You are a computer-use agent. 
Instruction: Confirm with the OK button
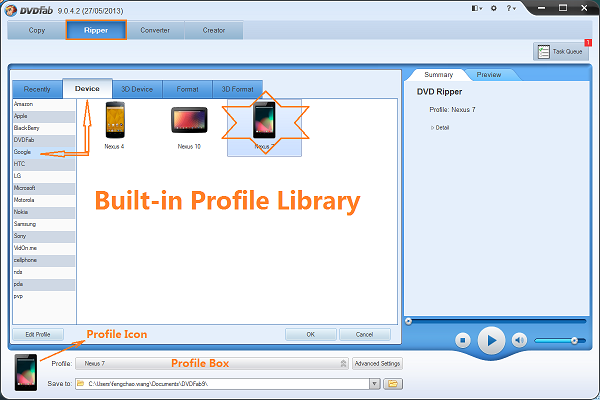(311, 335)
